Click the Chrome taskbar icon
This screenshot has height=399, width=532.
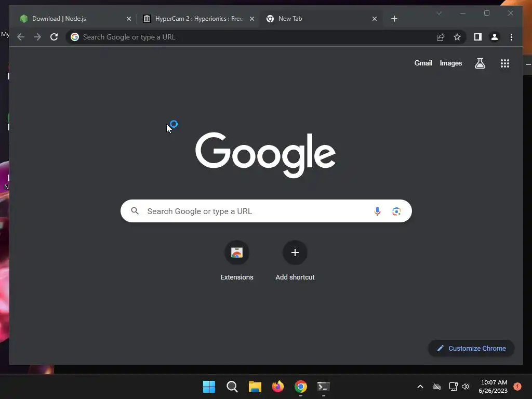301,387
